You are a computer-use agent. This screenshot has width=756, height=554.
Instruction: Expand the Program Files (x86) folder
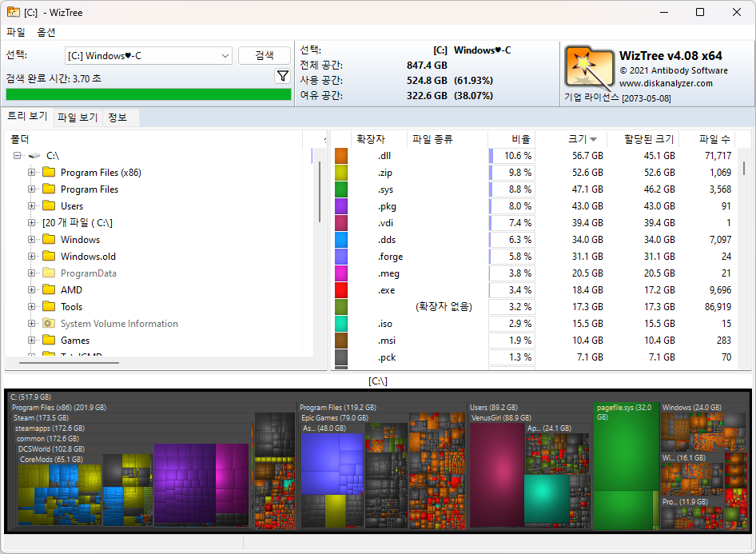pyautogui.click(x=31, y=172)
